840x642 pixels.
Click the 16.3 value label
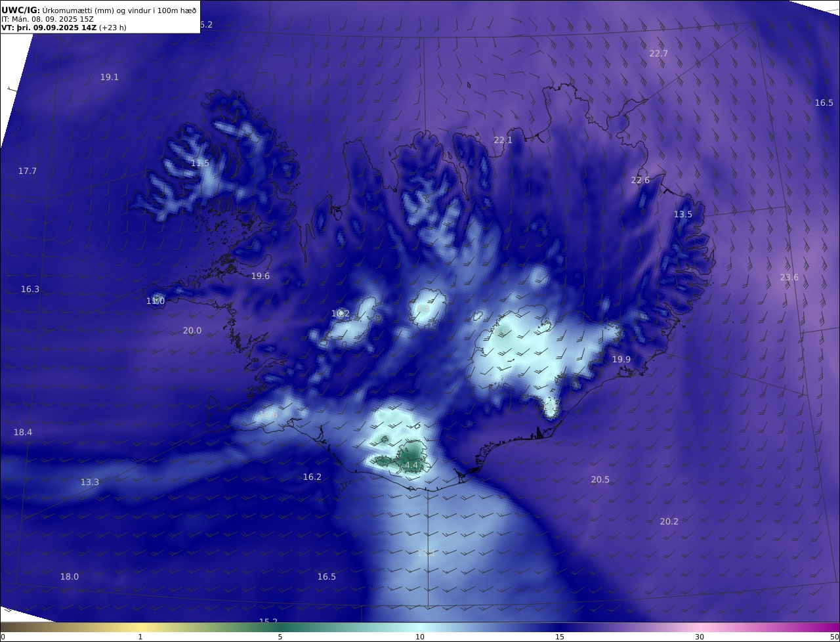click(30, 289)
